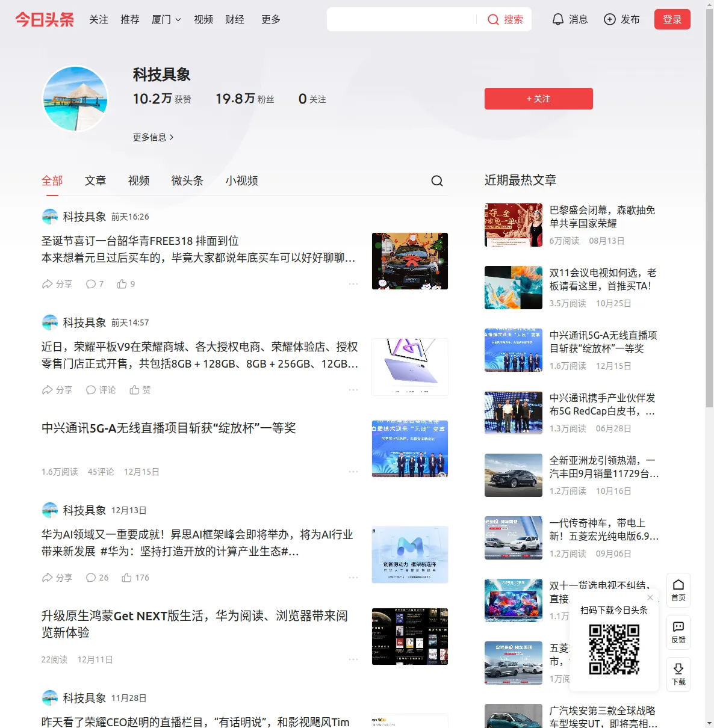Select the 全部 tab
This screenshot has width=714, height=728.
pos(52,180)
